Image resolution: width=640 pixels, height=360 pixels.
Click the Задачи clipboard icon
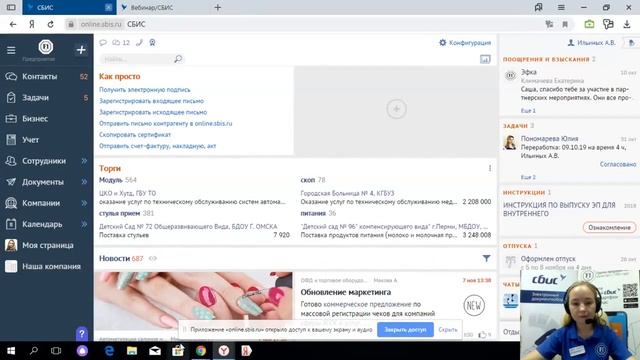(x=11, y=98)
